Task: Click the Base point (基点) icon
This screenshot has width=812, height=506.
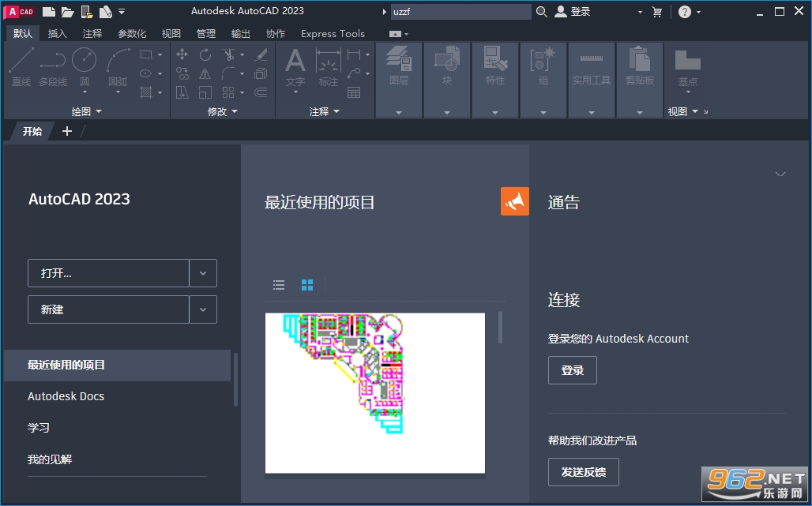Action: point(688,67)
